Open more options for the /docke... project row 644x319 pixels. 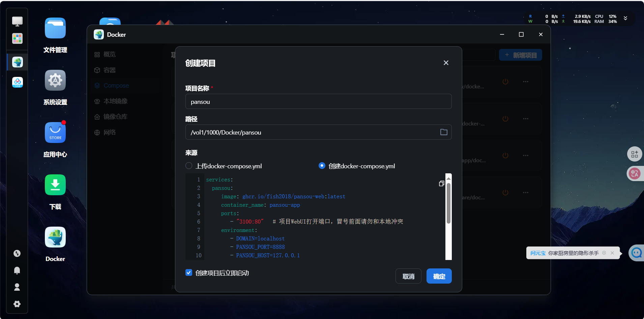pyautogui.click(x=526, y=82)
